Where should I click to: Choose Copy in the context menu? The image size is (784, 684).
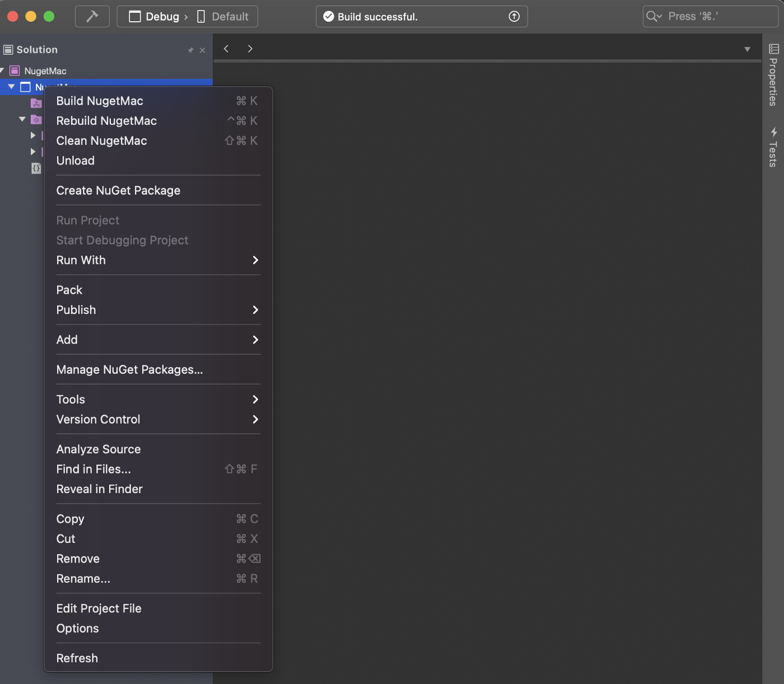158,519
